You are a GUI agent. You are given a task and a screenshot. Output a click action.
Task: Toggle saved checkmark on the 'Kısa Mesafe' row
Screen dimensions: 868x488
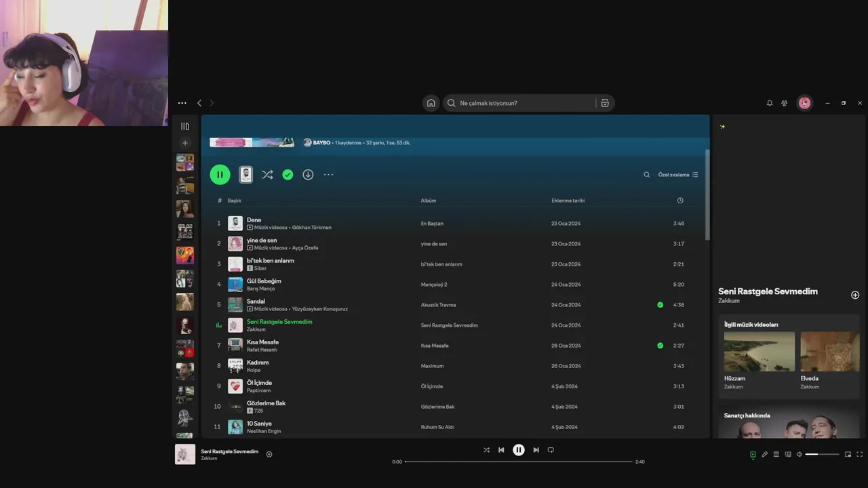coord(660,346)
